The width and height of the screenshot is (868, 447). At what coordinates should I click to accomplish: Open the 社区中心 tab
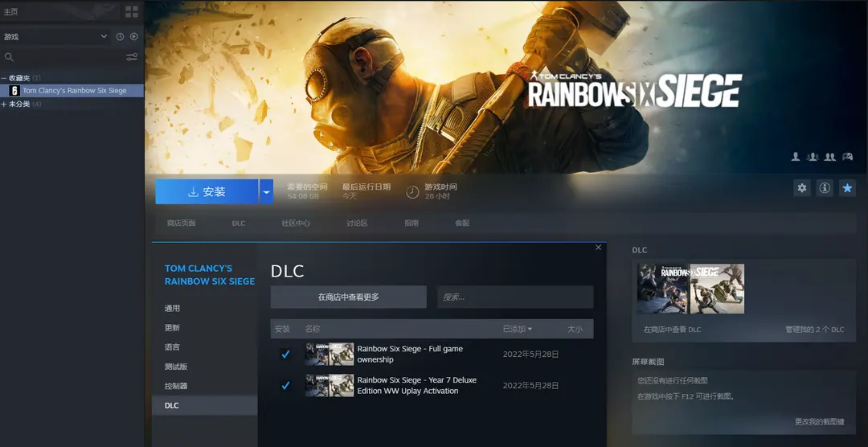(296, 223)
